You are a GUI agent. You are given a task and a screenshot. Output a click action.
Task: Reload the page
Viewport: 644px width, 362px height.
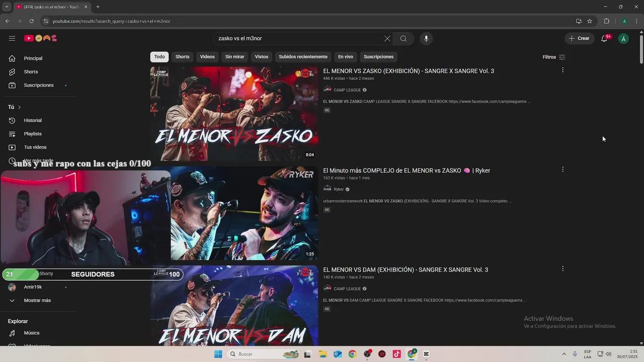31,21
